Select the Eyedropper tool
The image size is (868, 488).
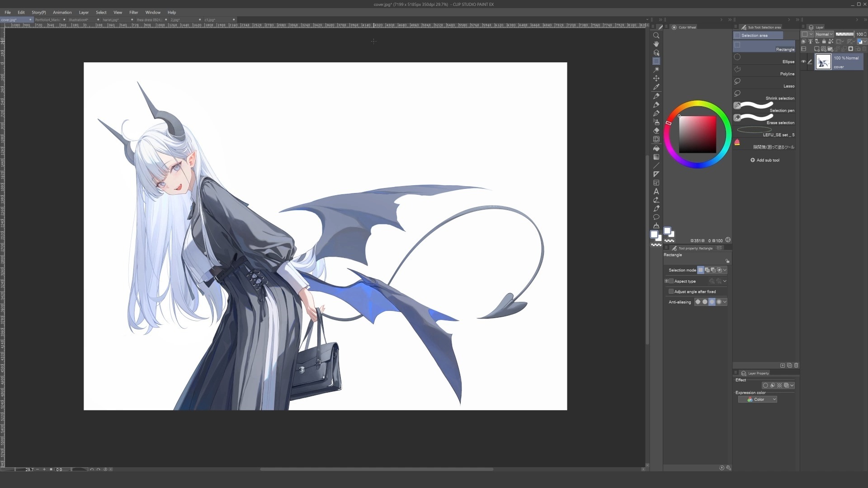tap(656, 87)
